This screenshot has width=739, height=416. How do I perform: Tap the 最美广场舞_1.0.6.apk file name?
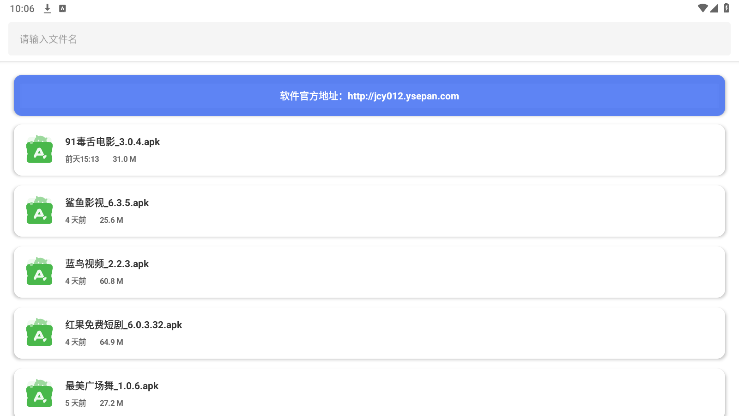[x=112, y=386]
